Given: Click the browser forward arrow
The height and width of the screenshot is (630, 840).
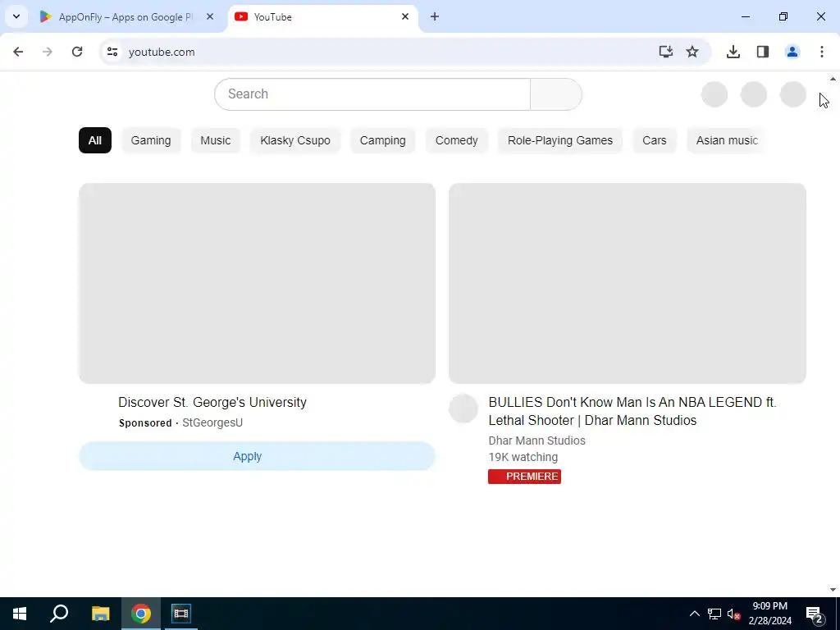Looking at the screenshot, I should tap(48, 52).
